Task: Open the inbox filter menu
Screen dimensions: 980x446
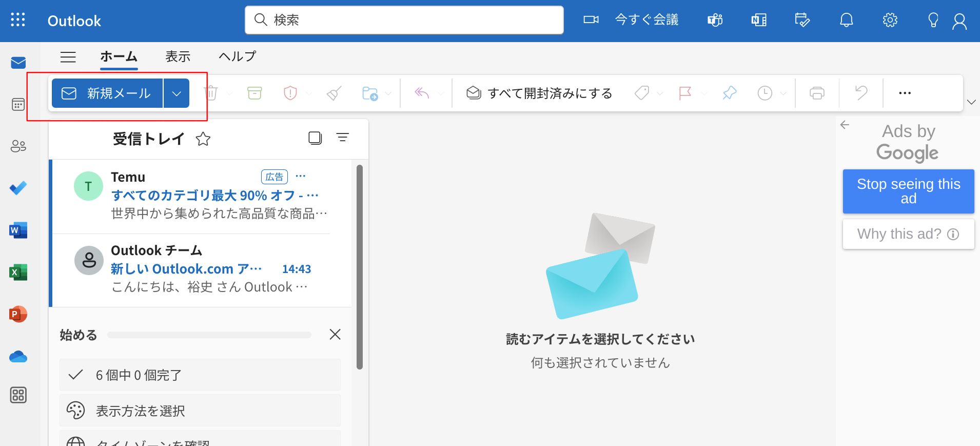Action: (x=342, y=138)
